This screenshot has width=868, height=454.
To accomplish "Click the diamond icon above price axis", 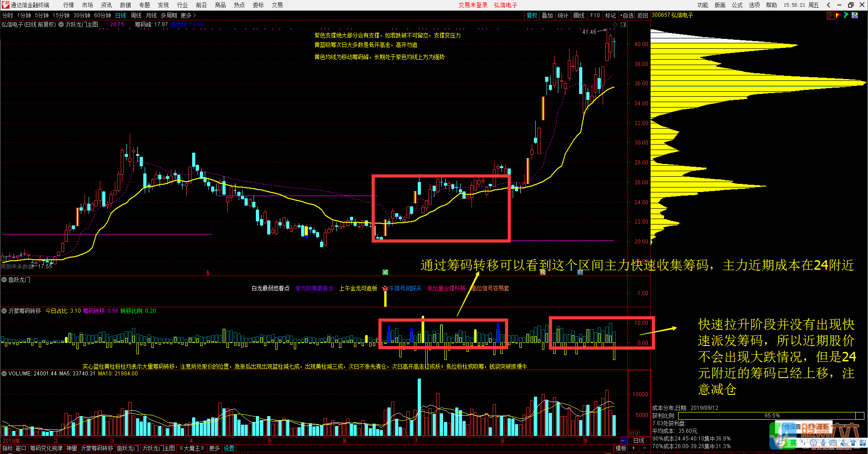I will pyautogui.click(x=615, y=25).
